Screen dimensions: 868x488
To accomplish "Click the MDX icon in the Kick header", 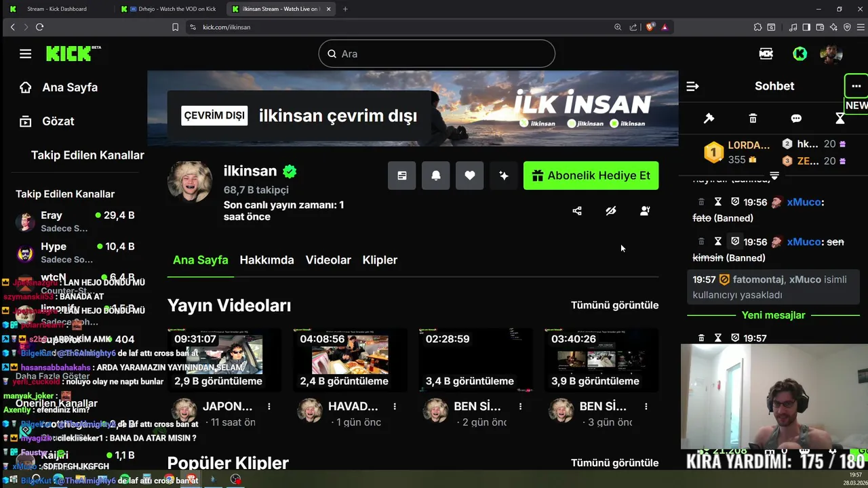I will [x=766, y=54].
